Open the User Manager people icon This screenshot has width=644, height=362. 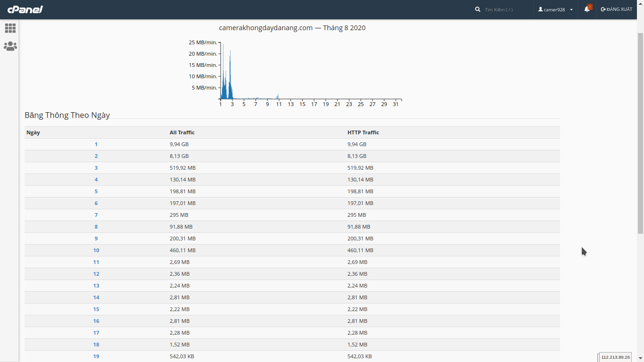tap(10, 46)
